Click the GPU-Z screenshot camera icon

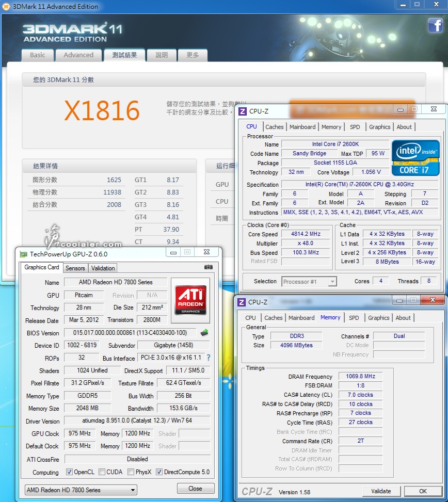[x=208, y=267]
